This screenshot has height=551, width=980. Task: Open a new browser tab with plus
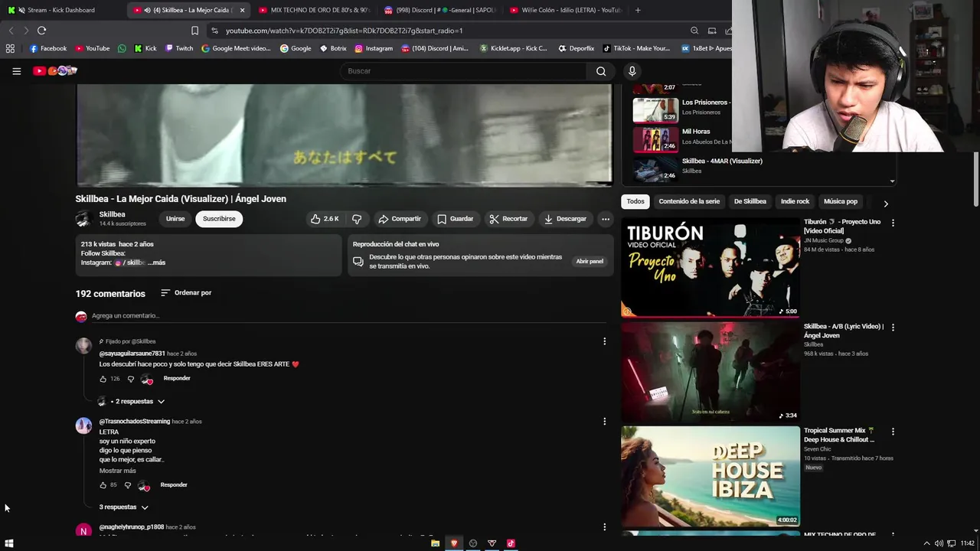pyautogui.click(x=638, y=10)
